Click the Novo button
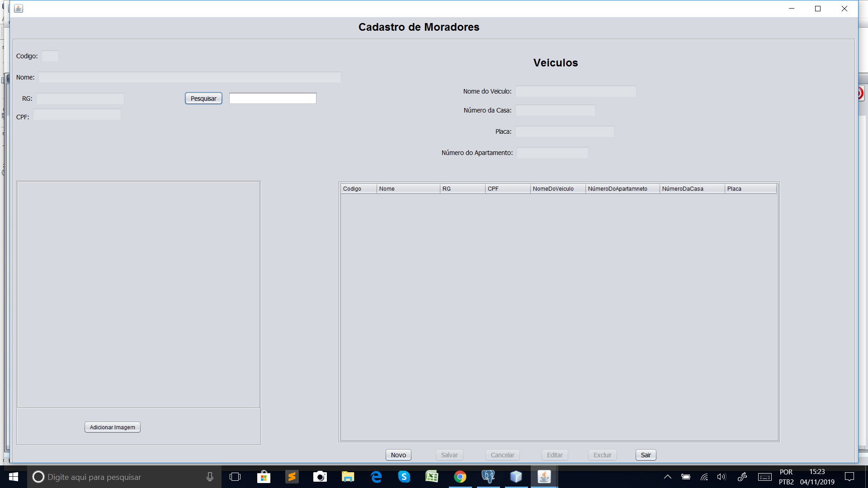The height and width of the screenshot is (488, 868). tap(398, 455)
